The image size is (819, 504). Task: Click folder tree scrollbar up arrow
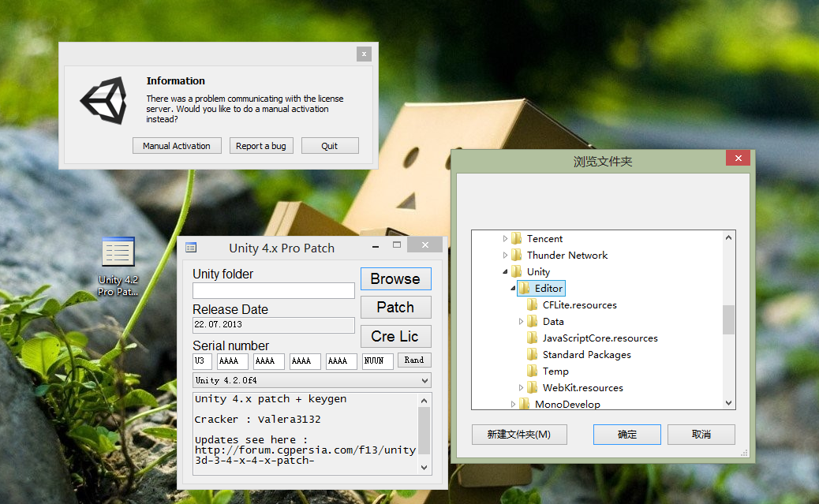[x=728, y=237]
